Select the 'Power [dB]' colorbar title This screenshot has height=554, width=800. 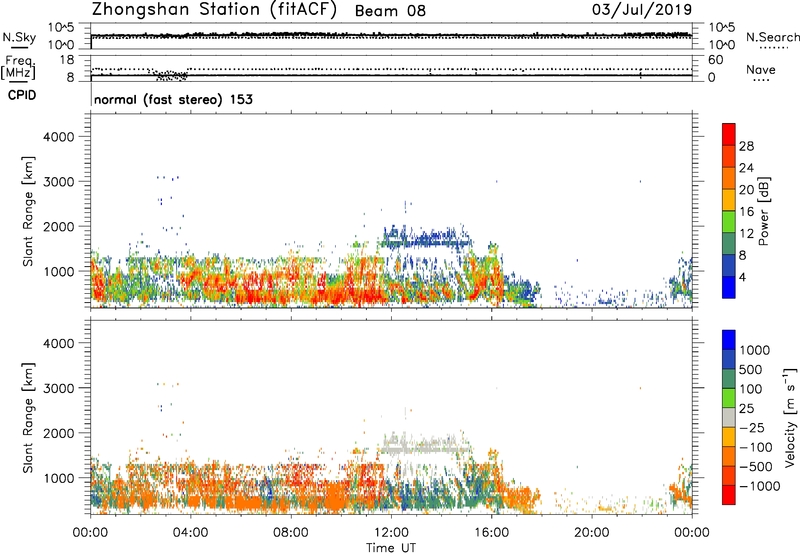tap(763, 211)
